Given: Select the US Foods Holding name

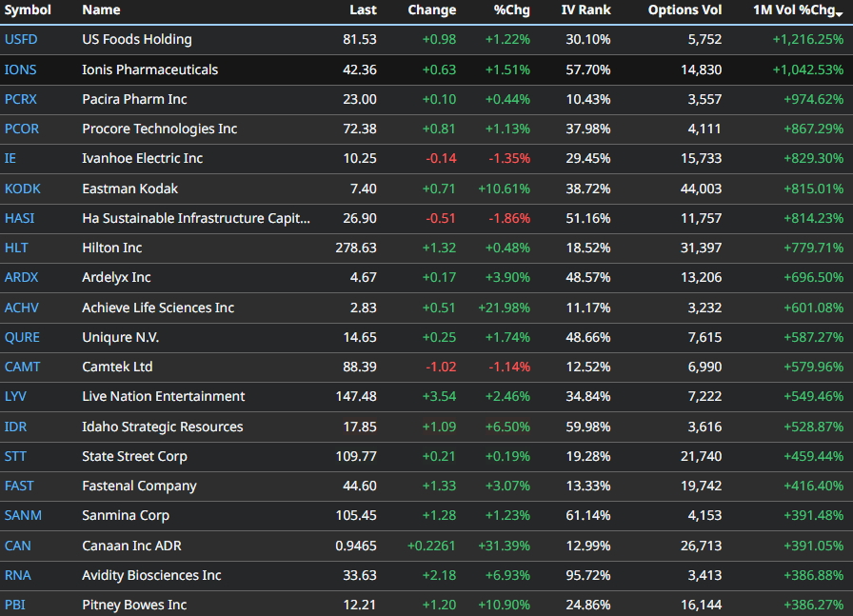Looking at the screenshot, I should coord(137,39).
